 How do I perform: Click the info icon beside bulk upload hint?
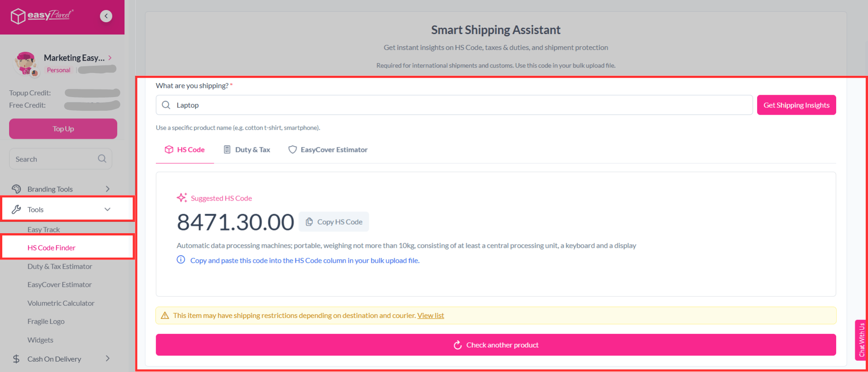181,260
